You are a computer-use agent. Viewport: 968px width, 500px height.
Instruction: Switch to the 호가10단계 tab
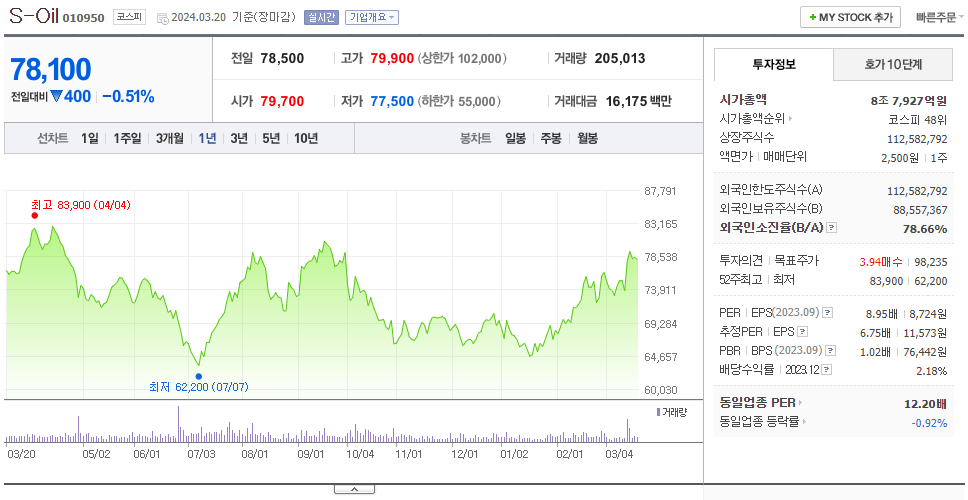pyautogui.click(x=893, y=64)
